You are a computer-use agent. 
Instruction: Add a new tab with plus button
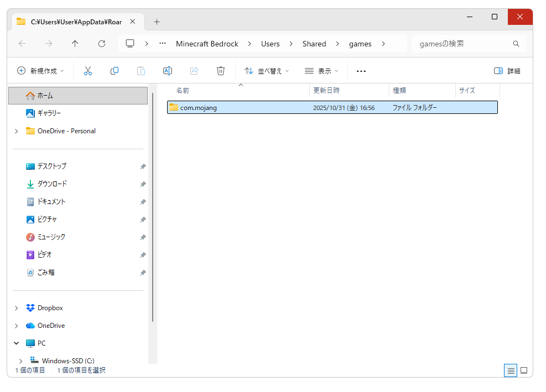tap(157, 22)
